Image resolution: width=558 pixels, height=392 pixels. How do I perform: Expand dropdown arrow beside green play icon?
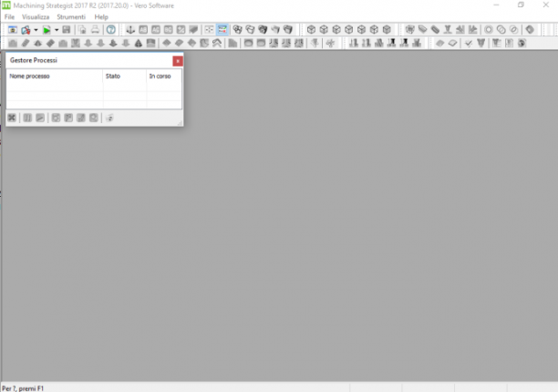pyautogui.click(x=57, y=30)
